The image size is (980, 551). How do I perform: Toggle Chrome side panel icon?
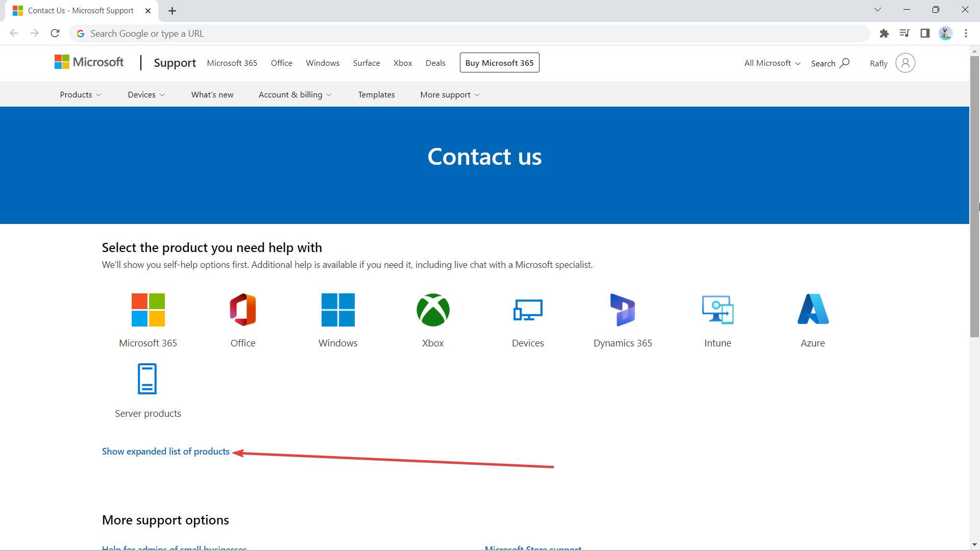tap(925, 34)
